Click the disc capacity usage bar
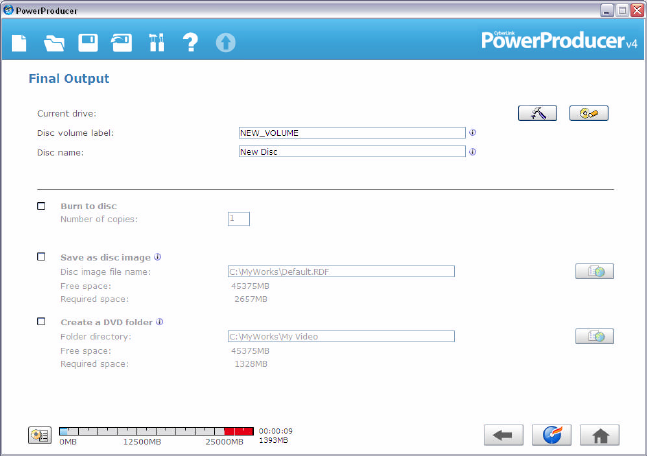The image size is (647, 456). coord(156,432)
